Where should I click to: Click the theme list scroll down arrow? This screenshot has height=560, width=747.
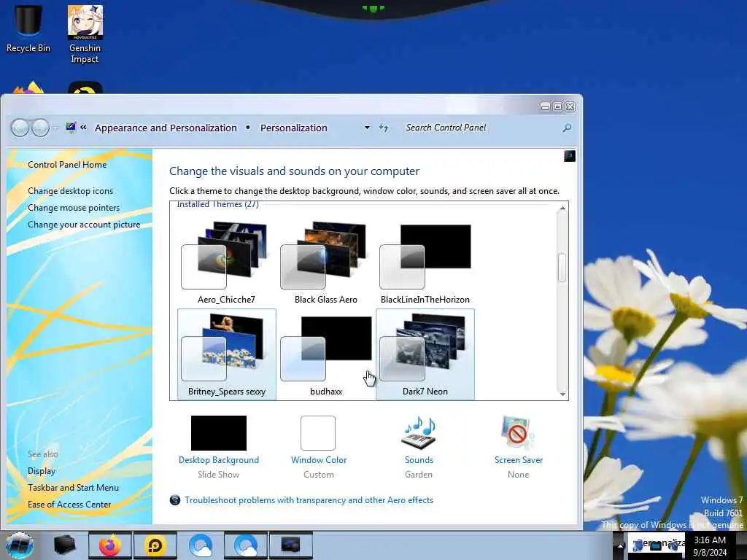(x=562, y=394)
